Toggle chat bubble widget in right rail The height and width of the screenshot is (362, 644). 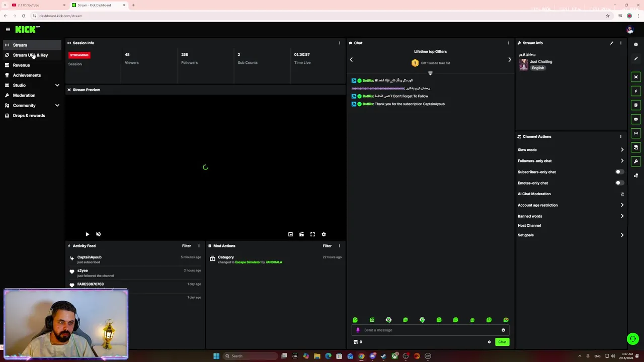(x=636, y=119)
